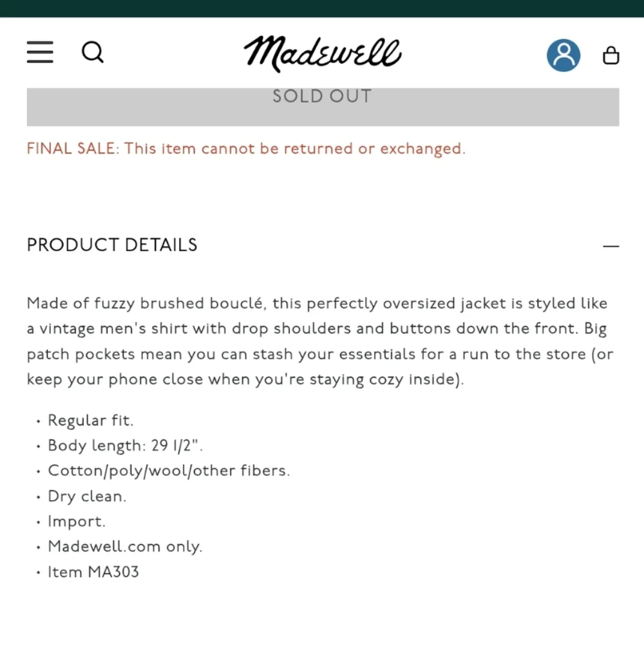Click the Cotton/poly/wool/other fibers line
Image resolution: width=644 pixels, height=645 pixels.
click(169, 471)
